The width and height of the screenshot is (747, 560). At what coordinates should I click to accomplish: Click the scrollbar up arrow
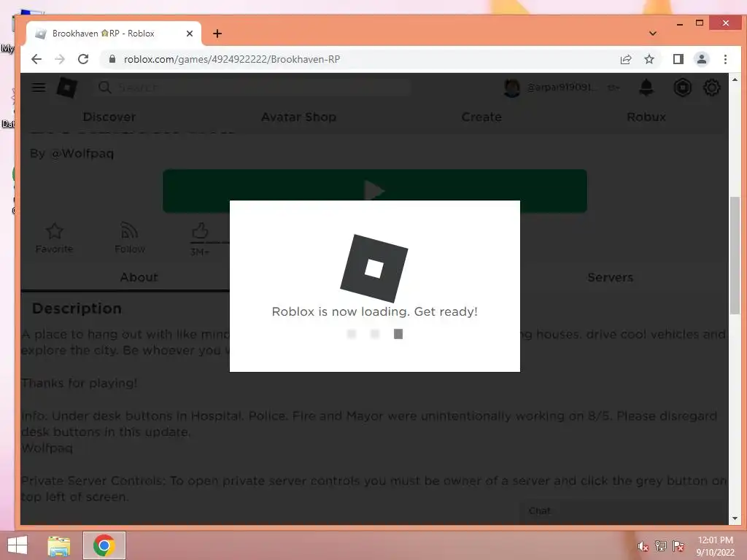pyautogui.click(x=735, y=79)
